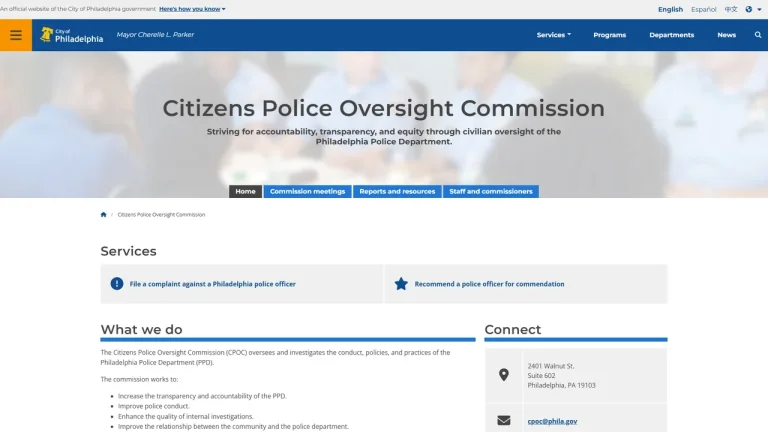
Task: Click "Increase the transparency and accountability" bullet
Action: [202, 396]
